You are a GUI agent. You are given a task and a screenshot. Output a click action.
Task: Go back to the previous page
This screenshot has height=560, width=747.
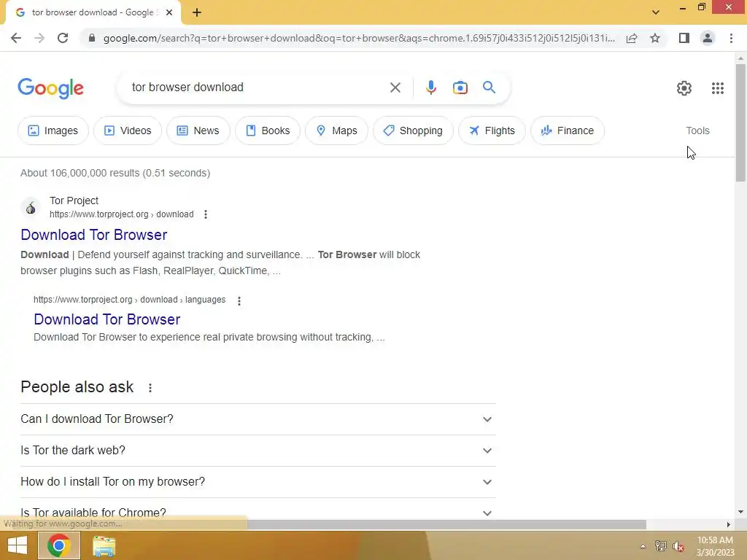point(16,38)
